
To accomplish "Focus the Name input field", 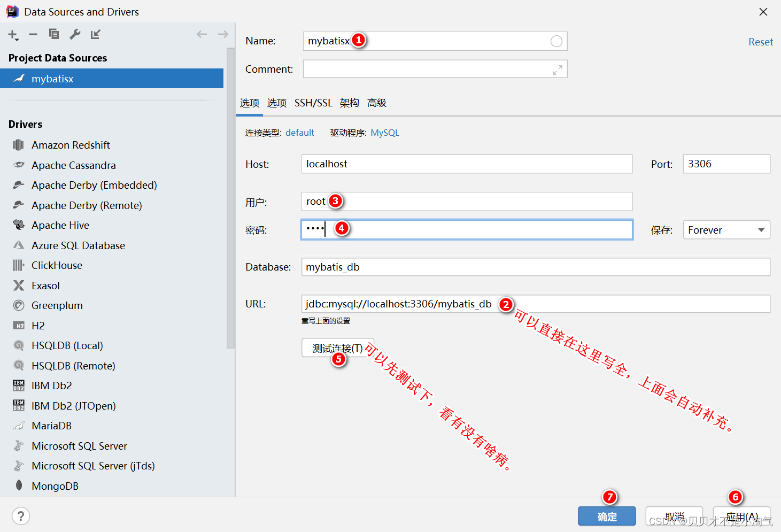I will (x=435, y=41).
